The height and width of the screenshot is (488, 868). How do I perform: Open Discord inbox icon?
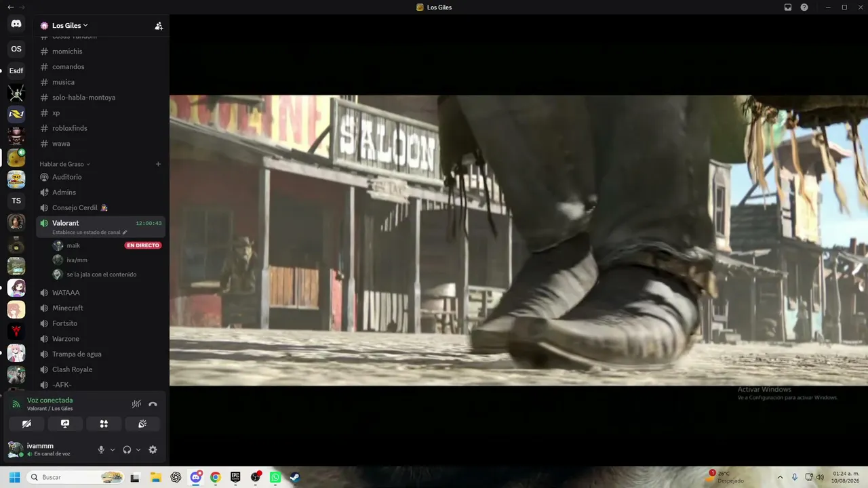click(x=788, y=7)
